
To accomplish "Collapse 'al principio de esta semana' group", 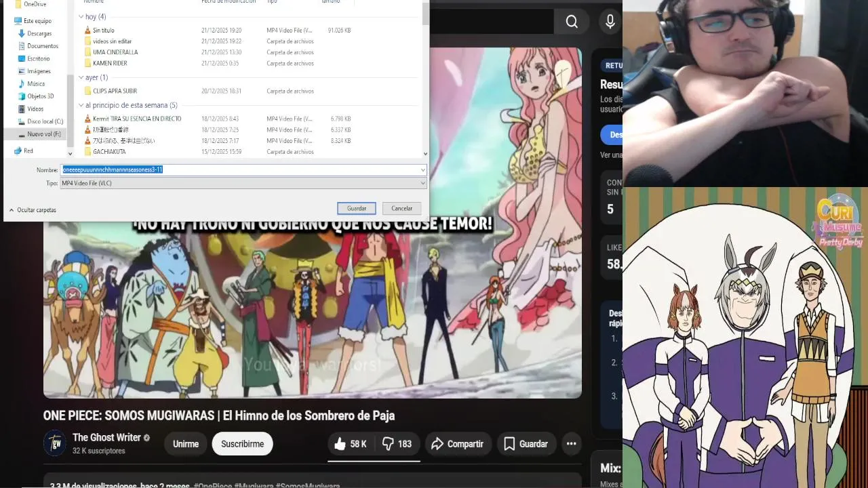I will click(x=81, y=105).
